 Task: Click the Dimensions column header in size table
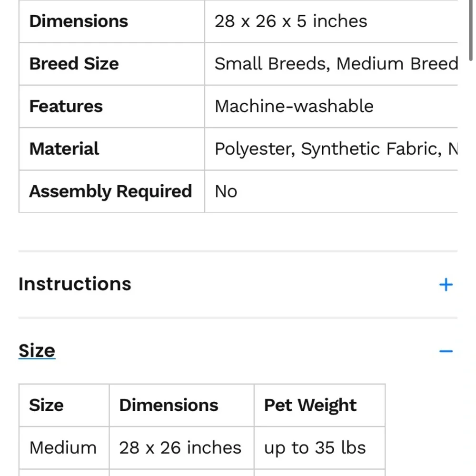point(169,405)
